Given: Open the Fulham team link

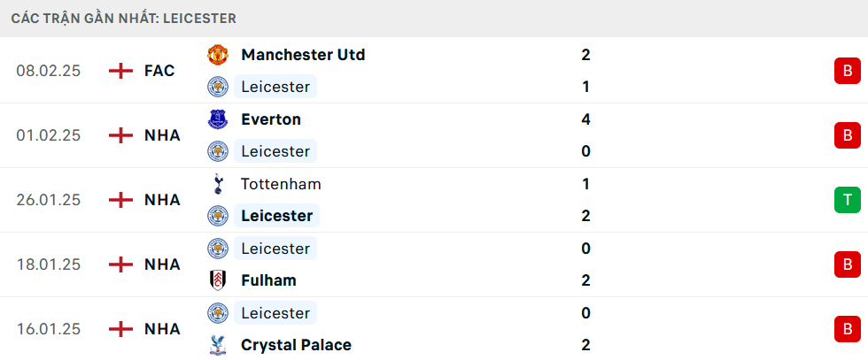Looking at the screenshot, I should [x=268, y=280].
